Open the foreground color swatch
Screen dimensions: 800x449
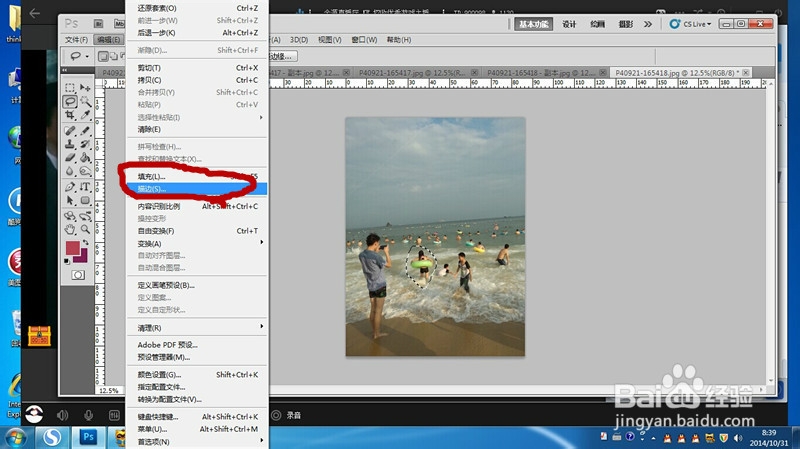[72, 248]
